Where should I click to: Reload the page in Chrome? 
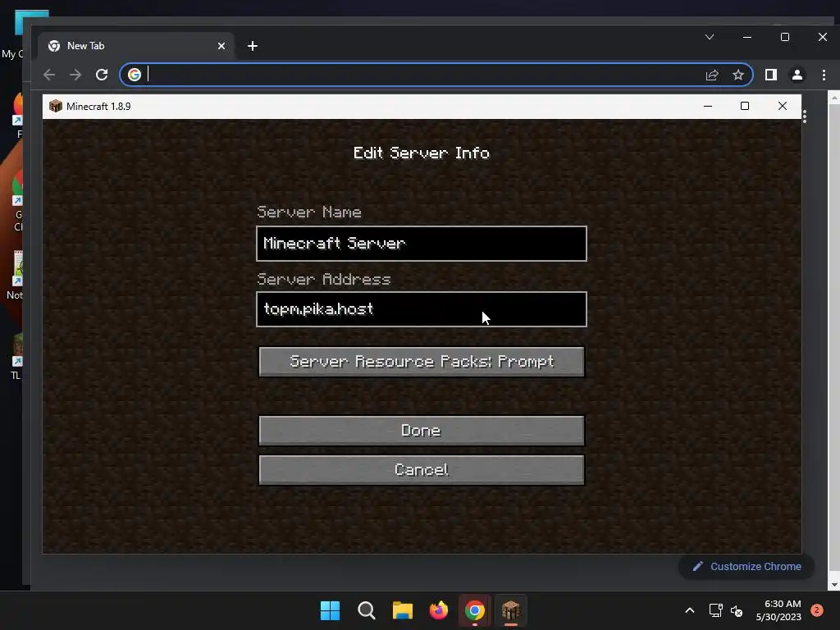[x=102, y=75]
